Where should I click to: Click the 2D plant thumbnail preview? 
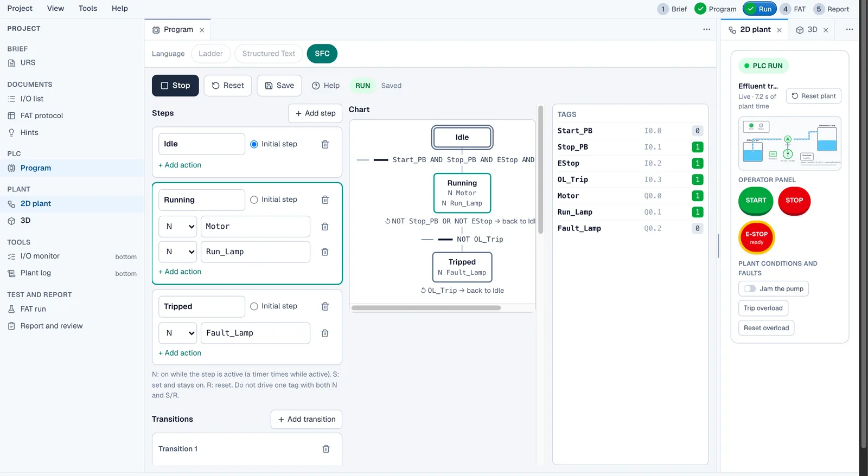[789, 144]
